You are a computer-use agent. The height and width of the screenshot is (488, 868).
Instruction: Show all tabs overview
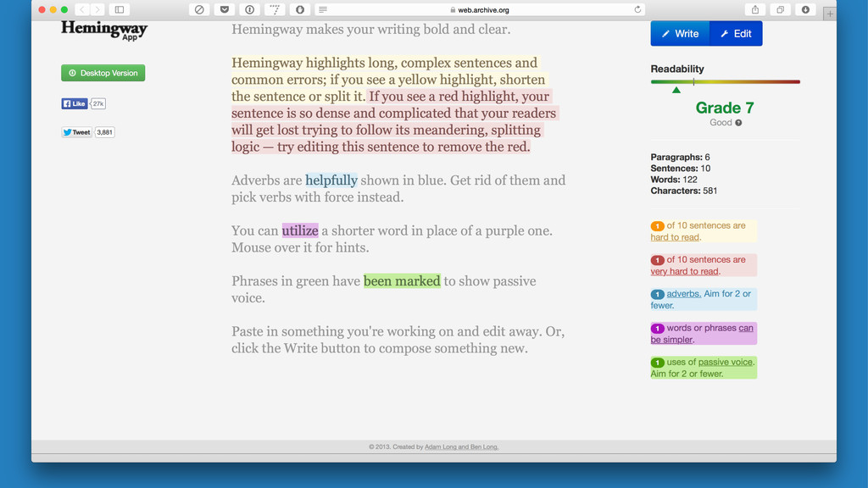(x=780, y=9)
